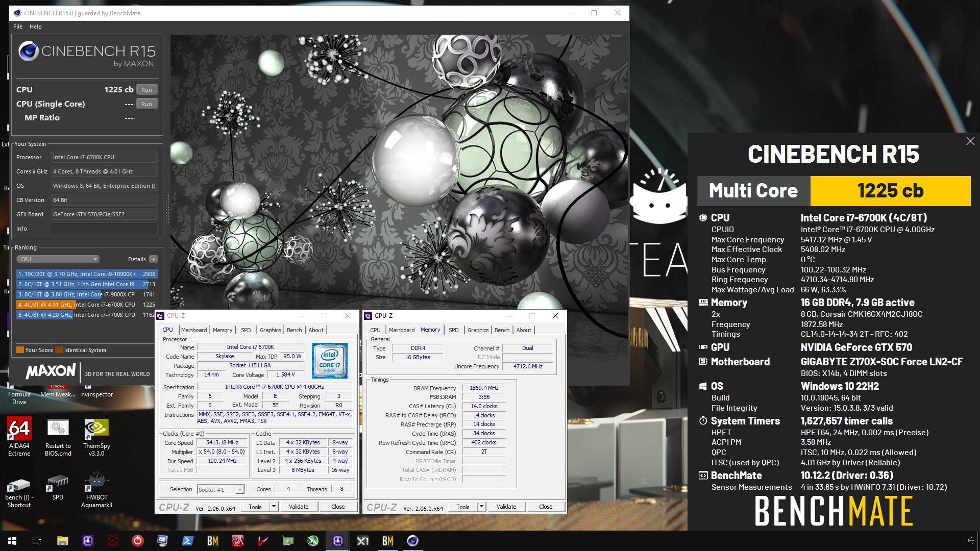Open Task View on the taskbar
The image size is (980, 551).
[x=37, y=541]
